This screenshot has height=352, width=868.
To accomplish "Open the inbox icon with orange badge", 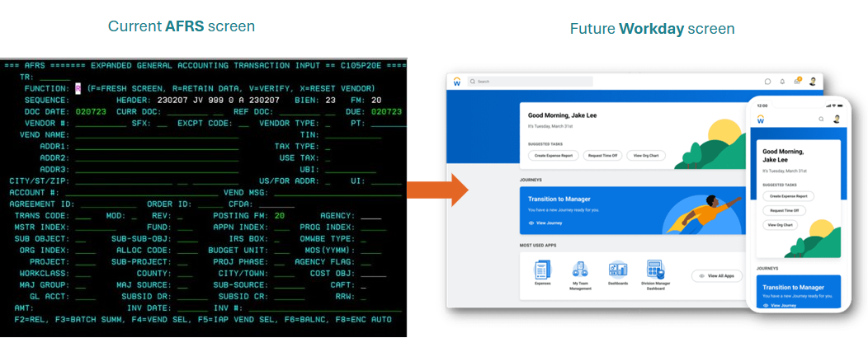I will coord(798,81).
